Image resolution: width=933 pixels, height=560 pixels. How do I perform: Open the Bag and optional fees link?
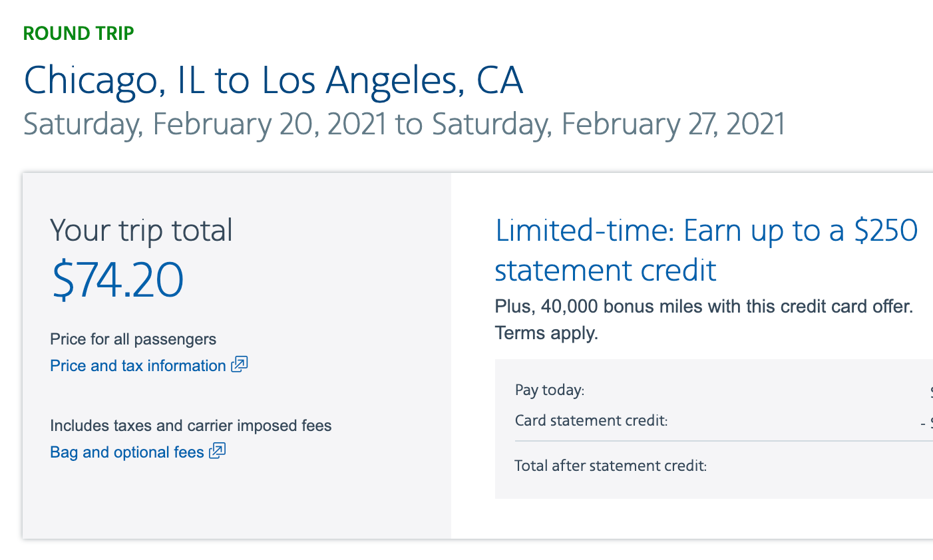tap(126, 452)
